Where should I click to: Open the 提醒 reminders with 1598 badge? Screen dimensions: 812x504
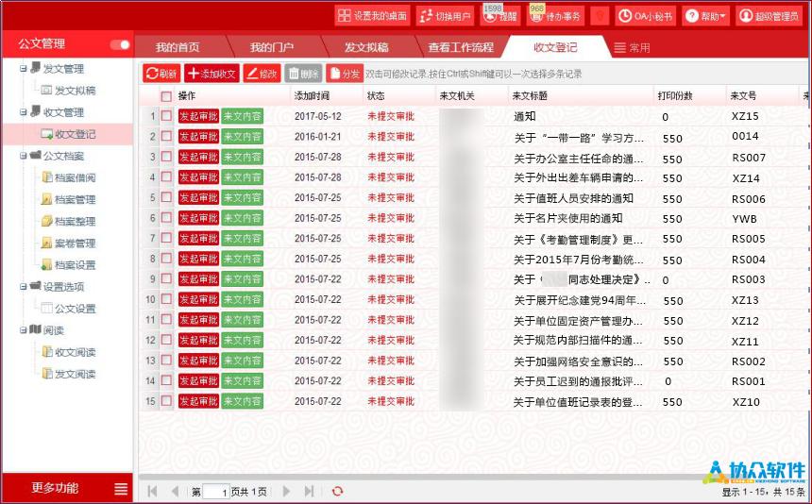[x=500, y=16]
